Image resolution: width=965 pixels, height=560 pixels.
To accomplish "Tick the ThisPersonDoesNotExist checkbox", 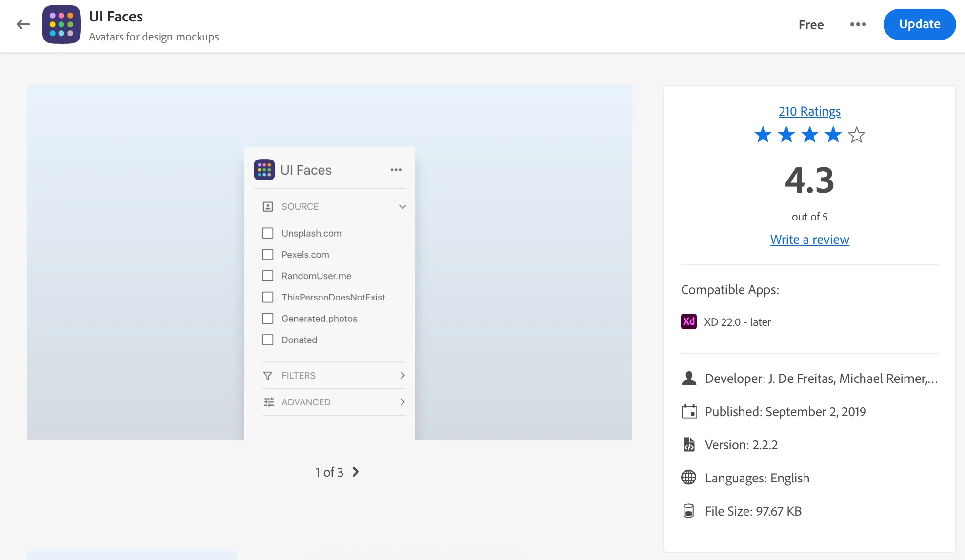I will click(268, 297).
